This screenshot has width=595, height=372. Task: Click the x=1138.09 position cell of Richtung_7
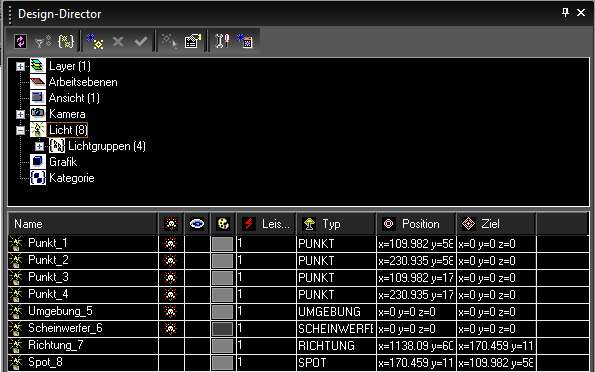point(416,345)
